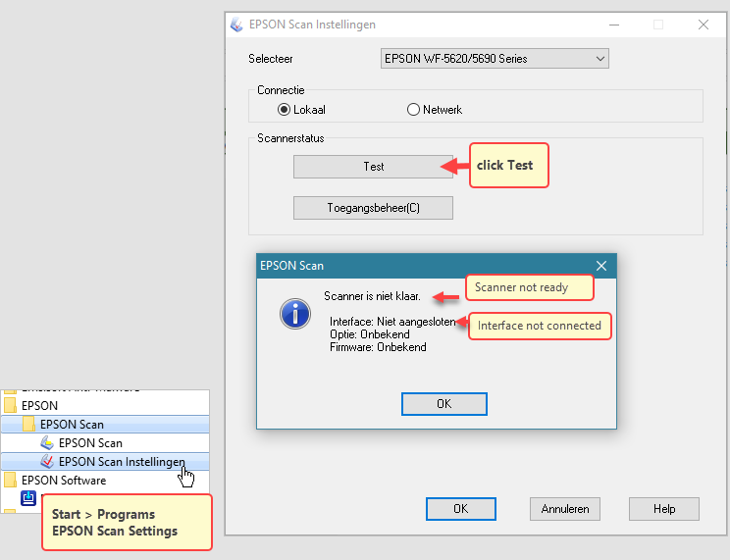
Task: Confirm the EPSON Scan message with OK
Action: [444, 404]
